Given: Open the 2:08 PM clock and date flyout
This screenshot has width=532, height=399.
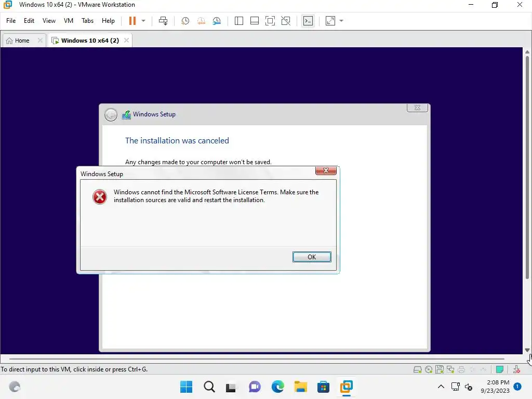Looking at the screenshot, I should (495, 387).
